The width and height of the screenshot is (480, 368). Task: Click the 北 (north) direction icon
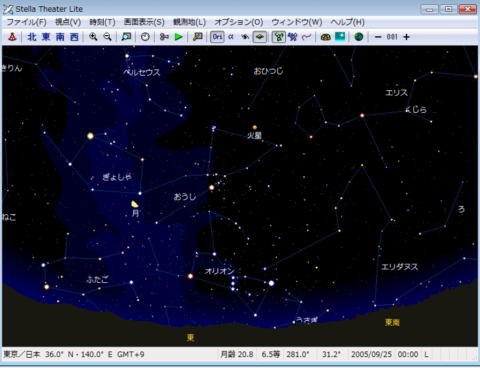[x=32, y=37]
